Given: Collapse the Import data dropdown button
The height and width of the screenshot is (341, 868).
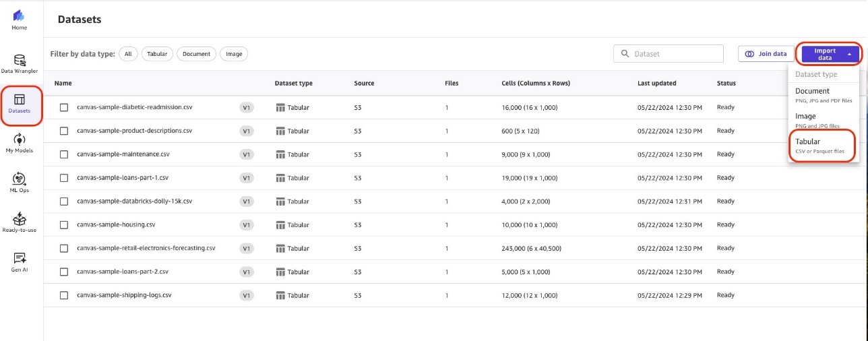Looking at the screenshot, I should [x=829, y=54].
